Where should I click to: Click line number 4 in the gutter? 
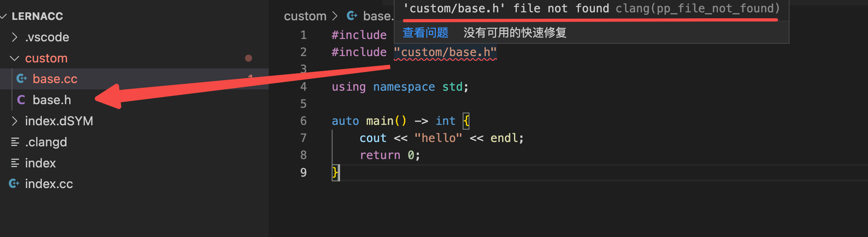[x=303, y=87]
